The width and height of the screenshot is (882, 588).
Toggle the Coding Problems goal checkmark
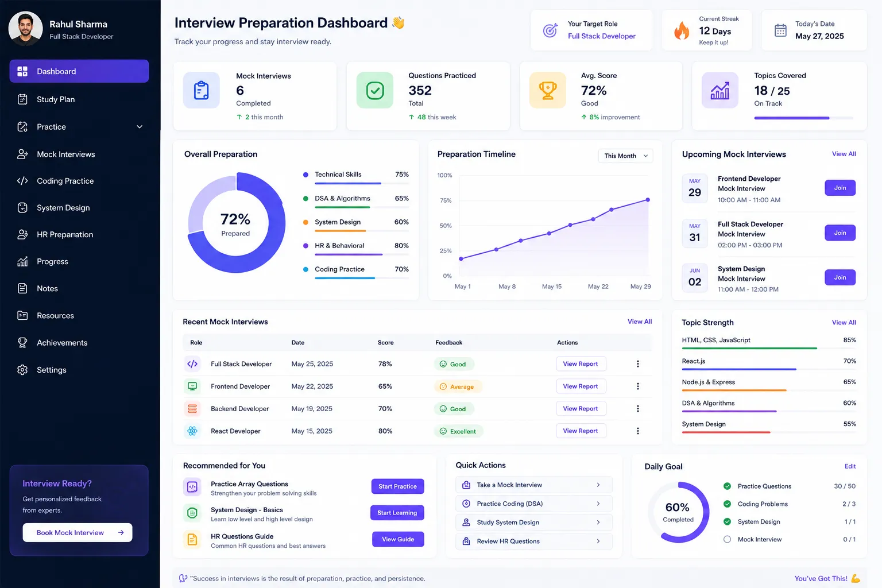(727, 504)
